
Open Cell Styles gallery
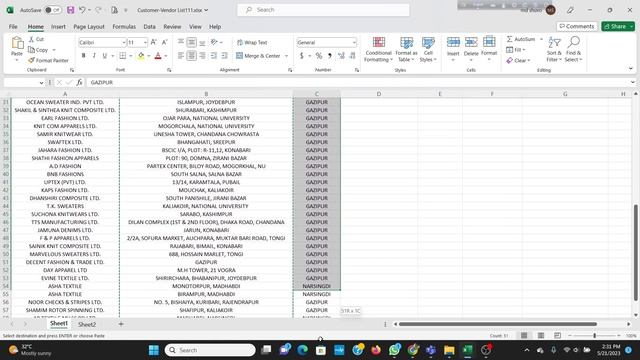[x=428, y=49]
